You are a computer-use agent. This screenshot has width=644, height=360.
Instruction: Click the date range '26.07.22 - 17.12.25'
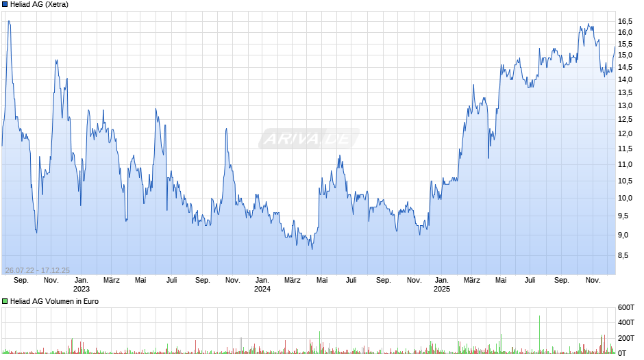pos(38,270)
